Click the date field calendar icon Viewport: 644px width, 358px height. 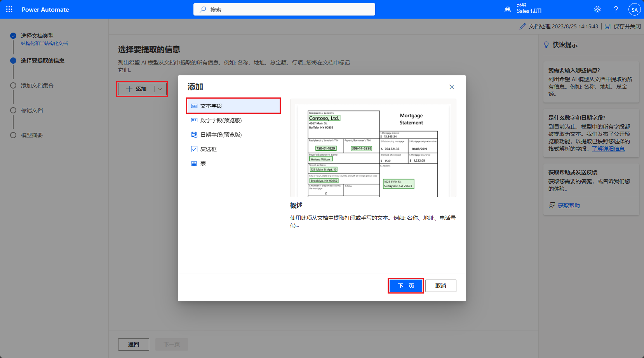click(x=194, y=135)
